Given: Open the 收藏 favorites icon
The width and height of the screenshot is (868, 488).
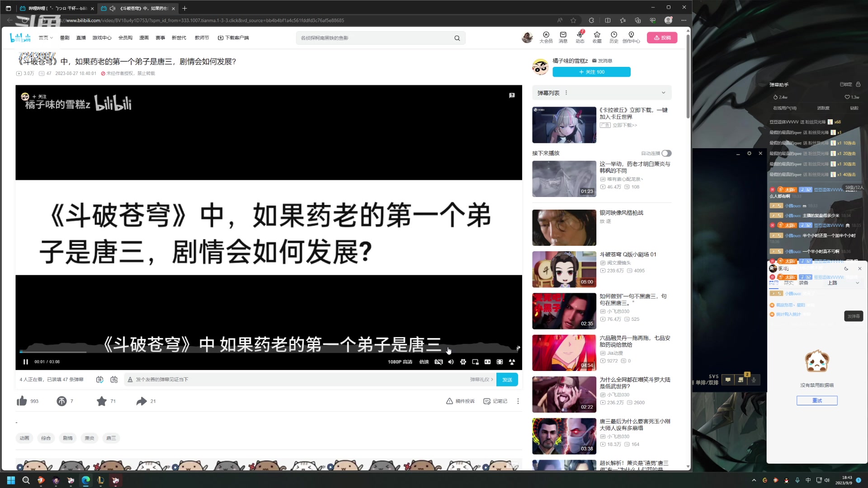Looking at the screenshot, I should (x=597, y=38).
